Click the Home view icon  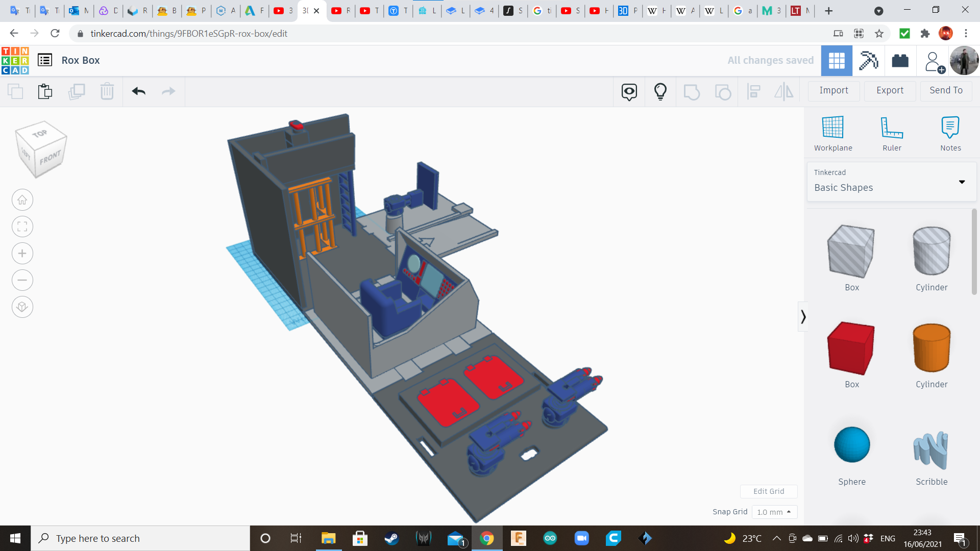tap(22, 200)
